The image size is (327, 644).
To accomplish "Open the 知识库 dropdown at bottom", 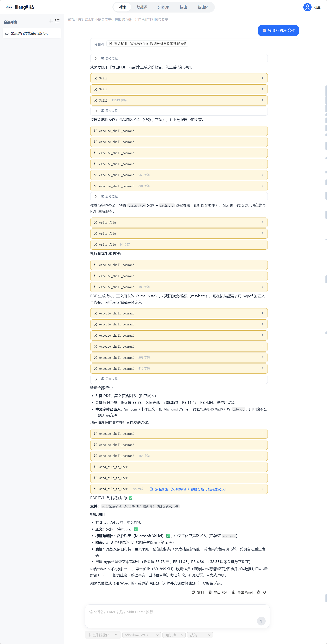I will coord(174,635).
